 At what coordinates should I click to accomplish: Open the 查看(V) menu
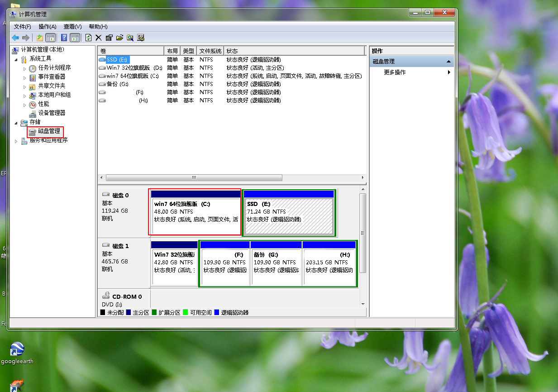click(72, 26)
